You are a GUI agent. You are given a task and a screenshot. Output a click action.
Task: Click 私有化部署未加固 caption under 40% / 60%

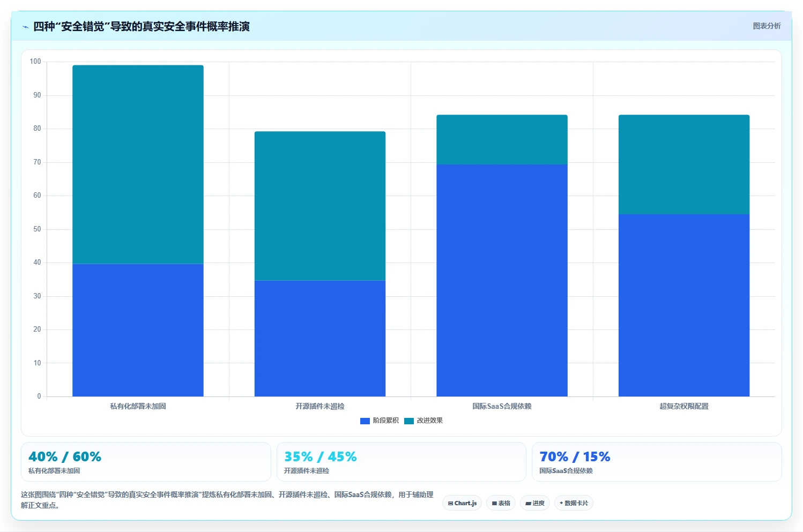click(x=54, y=471)
